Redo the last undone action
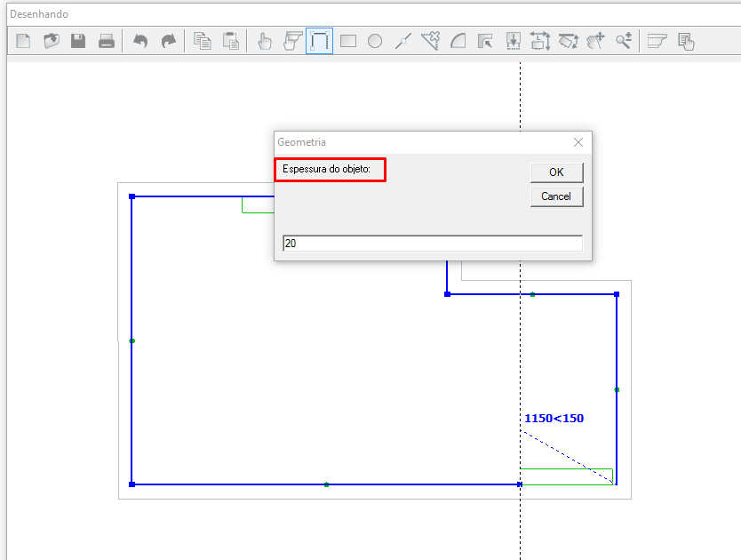The image size is (741, 560). pos(168,41)
